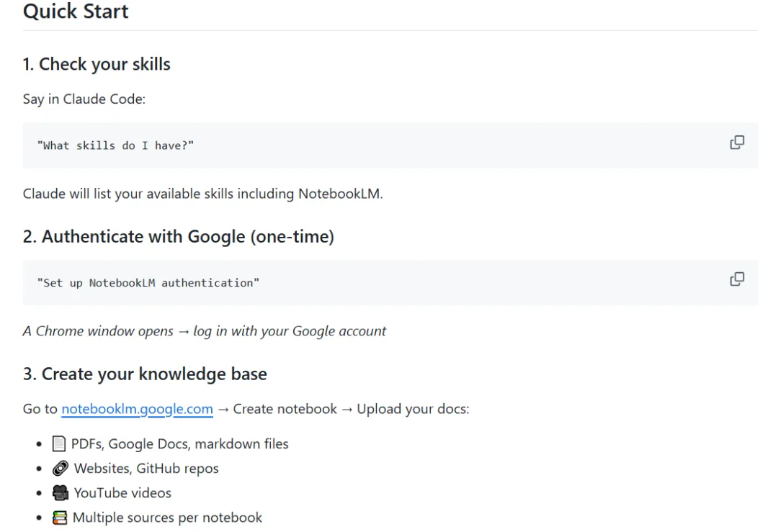
Task: Click the text "YouTube videos"
Action: [x=122, y=493]
